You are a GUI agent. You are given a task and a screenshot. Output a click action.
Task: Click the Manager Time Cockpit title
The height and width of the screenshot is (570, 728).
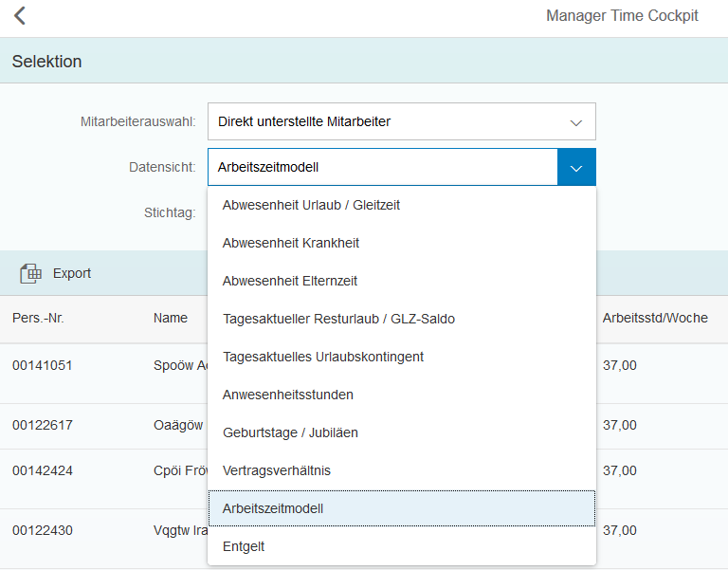coord(622,16)
